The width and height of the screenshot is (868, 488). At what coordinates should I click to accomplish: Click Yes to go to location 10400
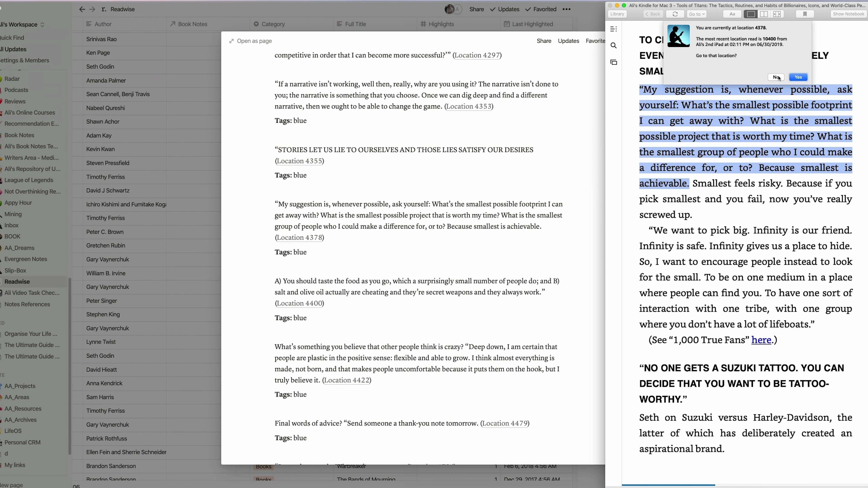click(x=798, y=77)
